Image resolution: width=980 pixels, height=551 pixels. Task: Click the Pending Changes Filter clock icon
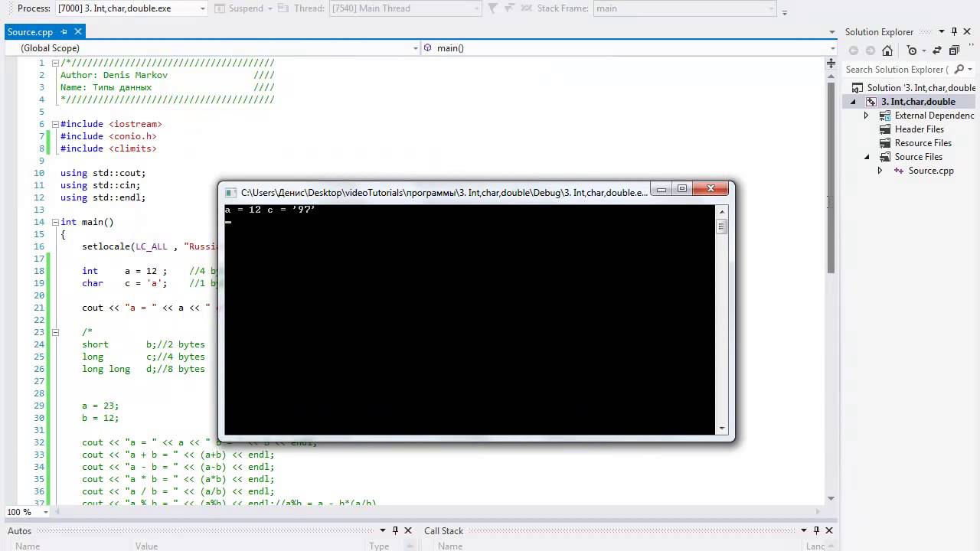(x=911, y=51)
